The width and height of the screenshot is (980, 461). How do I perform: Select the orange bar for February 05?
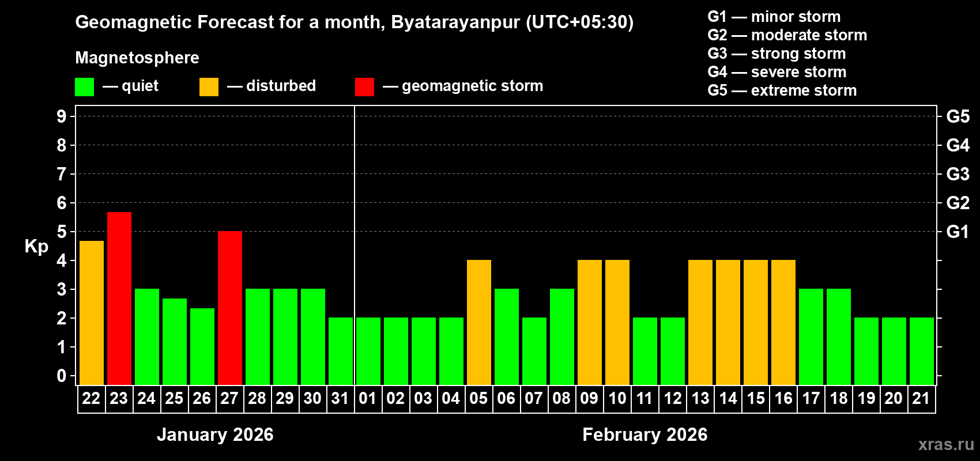(479, 323)
